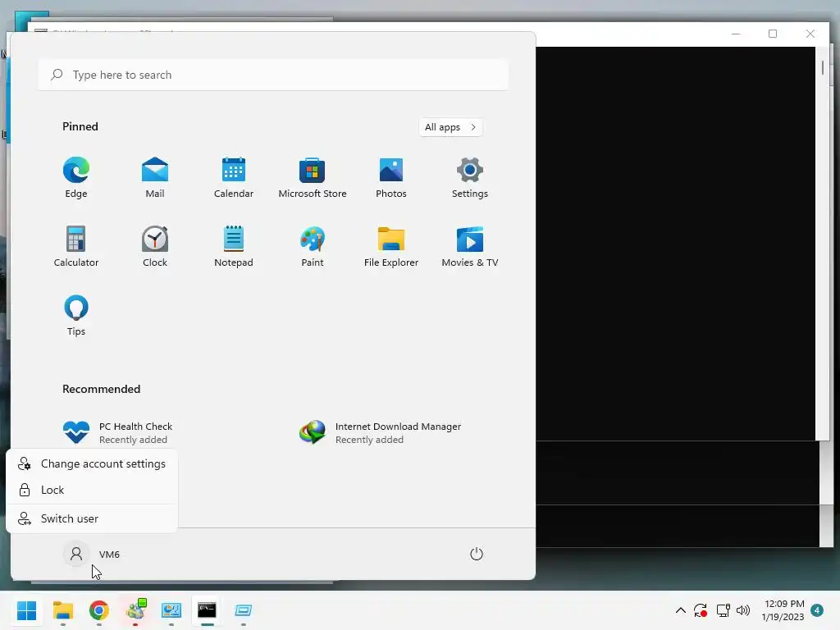Open Microsoft Store from pinned apps
The height and width of the screenshot is (630, 840).
[313, 178]
